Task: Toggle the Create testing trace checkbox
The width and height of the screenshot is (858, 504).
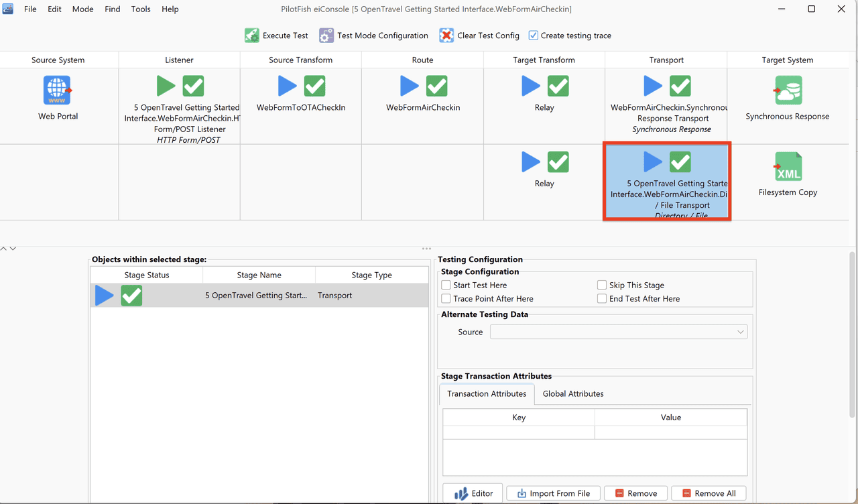Action: click(x=534, y=36)
